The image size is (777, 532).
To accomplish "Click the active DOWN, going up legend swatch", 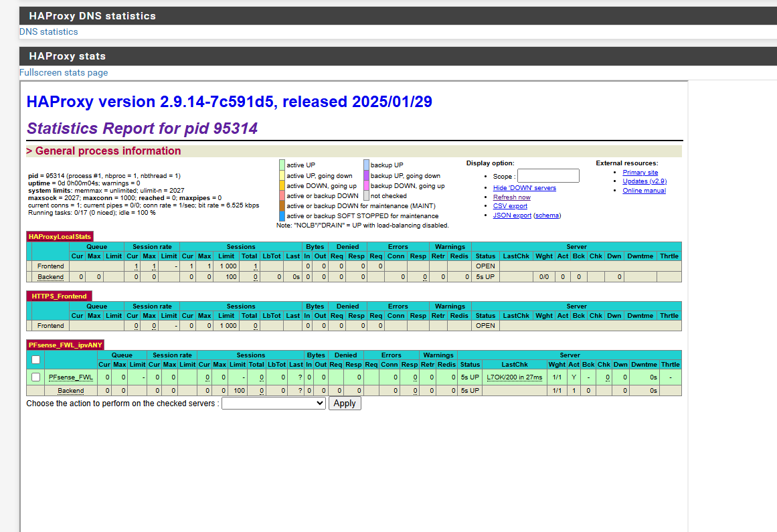I will coord(282,186).
